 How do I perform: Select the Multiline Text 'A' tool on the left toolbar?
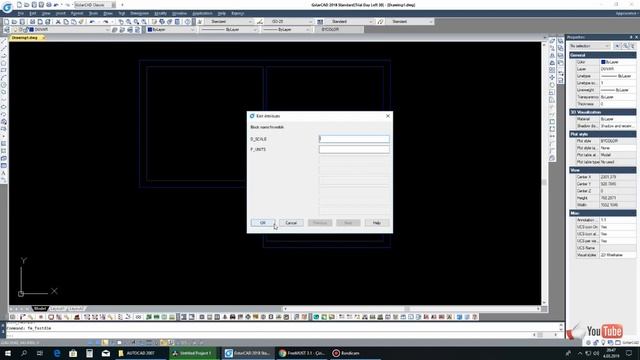pos(4,173)
